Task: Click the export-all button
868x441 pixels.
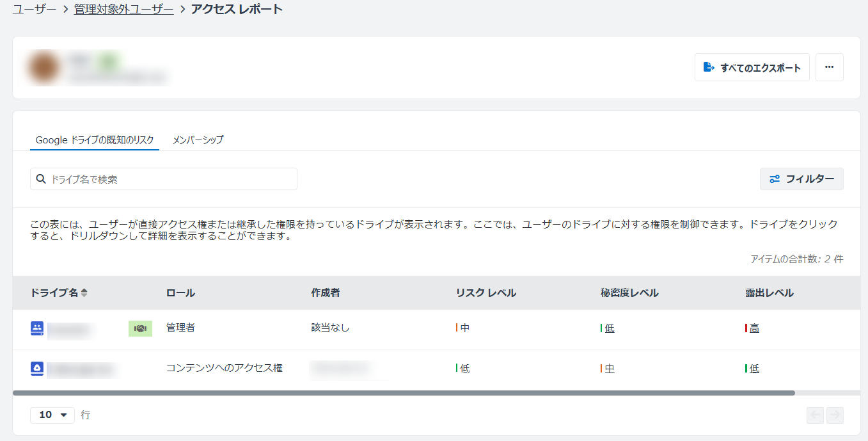Action: coord(752,67)
